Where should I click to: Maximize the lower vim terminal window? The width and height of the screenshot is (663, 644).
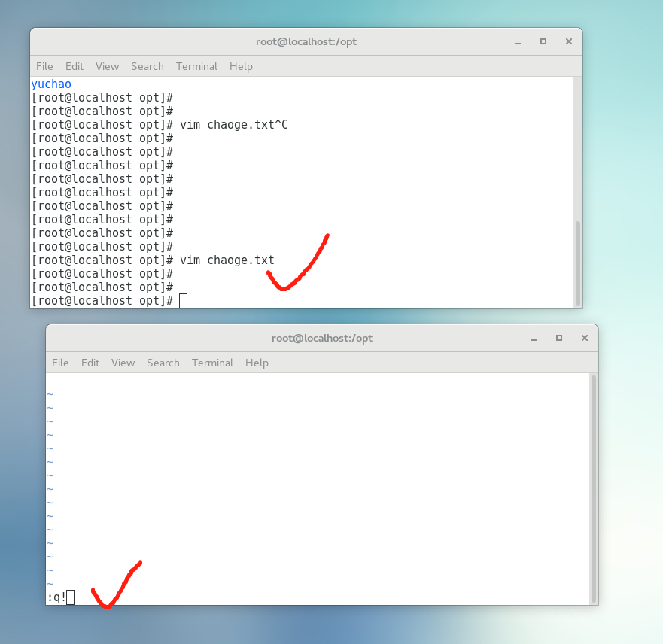click(558, 339)
